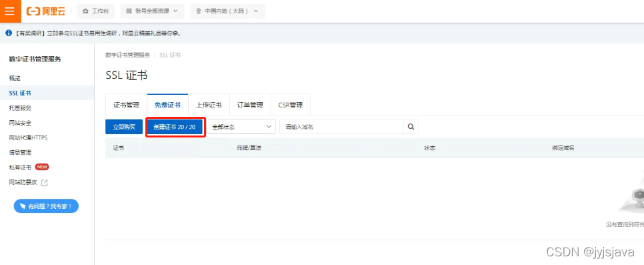Click the red NEW badge beside 私有证书
The width and height of the screenshot is (644, 265).
point(42,167)
